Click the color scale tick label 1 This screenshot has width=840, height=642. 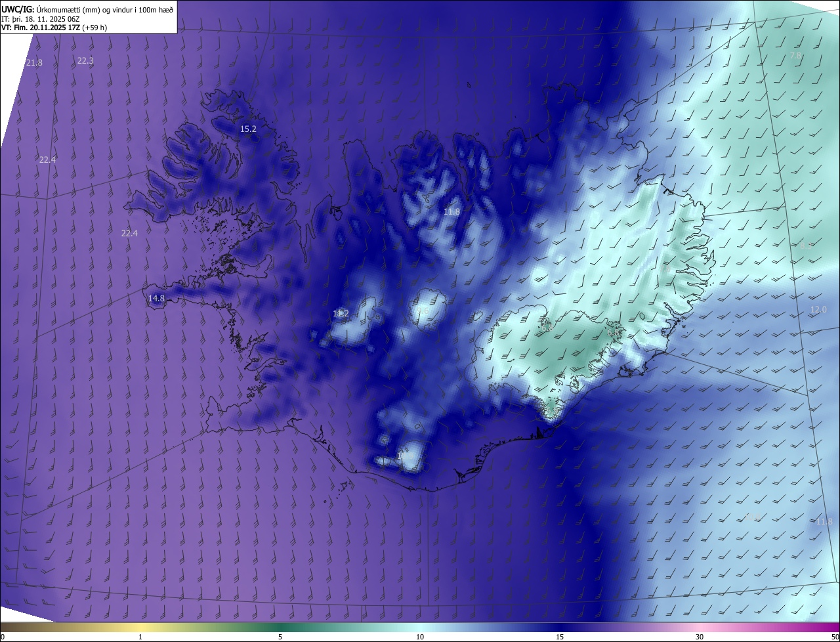coord(140,637)
